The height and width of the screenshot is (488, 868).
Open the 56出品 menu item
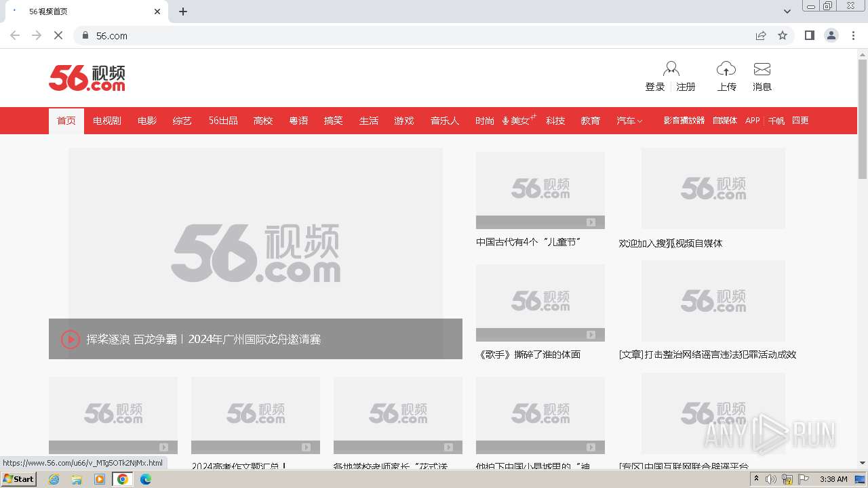click(223, 121)
